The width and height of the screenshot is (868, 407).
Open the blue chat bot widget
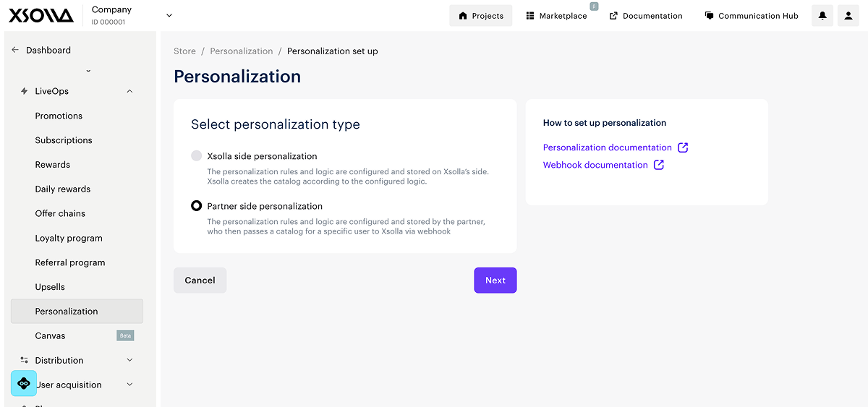click(x=24, y=383)
